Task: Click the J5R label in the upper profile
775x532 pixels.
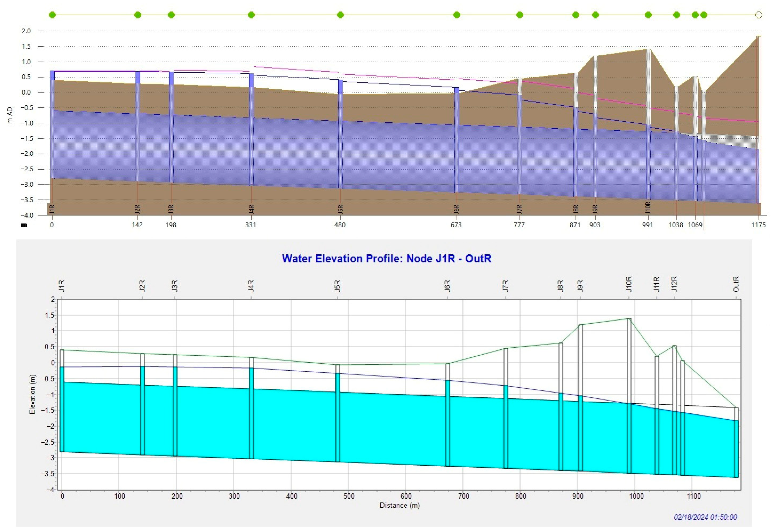Action: 341,209
